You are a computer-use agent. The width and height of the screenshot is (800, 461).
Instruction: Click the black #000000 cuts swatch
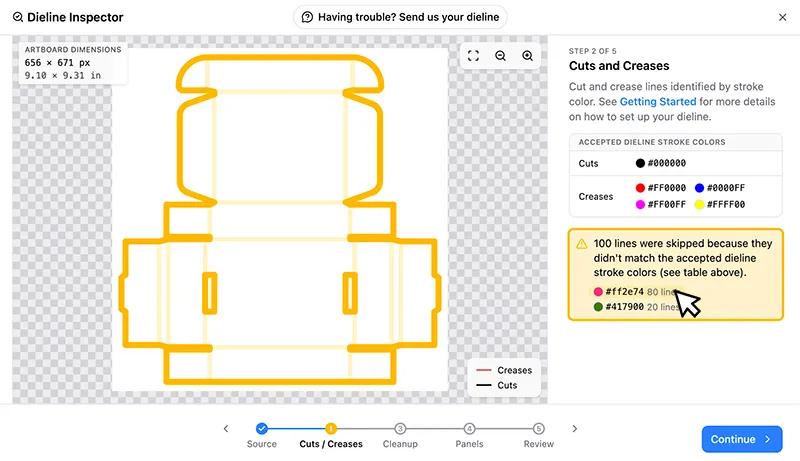pos(640,163)
